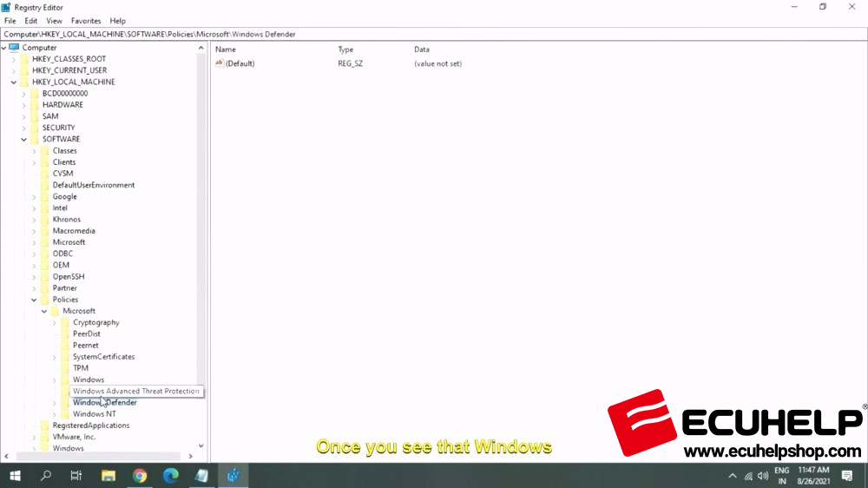This screenshot has height=488, width=868.
Task: Click tree horizontal scrollbar right arrow
Action: tap(190, 457)
